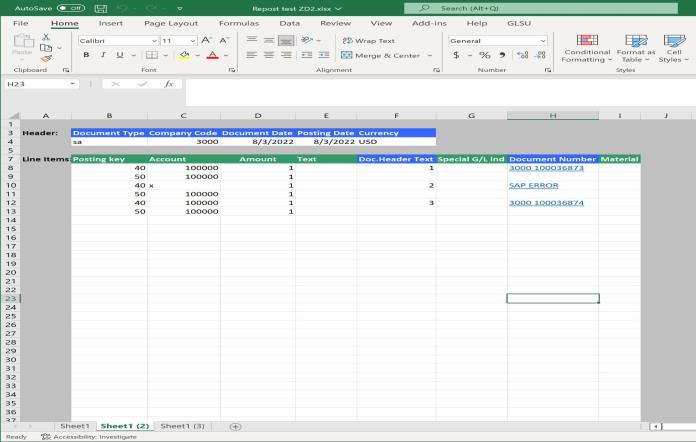The height and width of the screenshot is (442, 696).
Task: Click the New Sheet plus icon
Action: tap(235, 426)
